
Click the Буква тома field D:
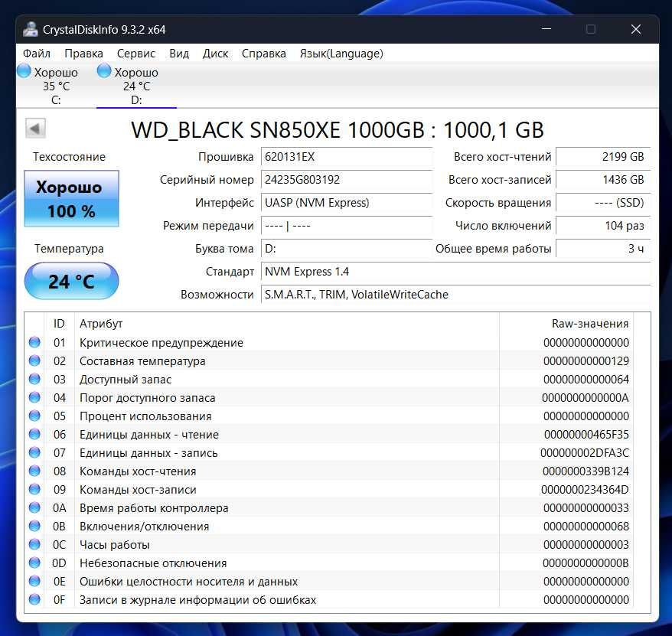click(346, 249)
